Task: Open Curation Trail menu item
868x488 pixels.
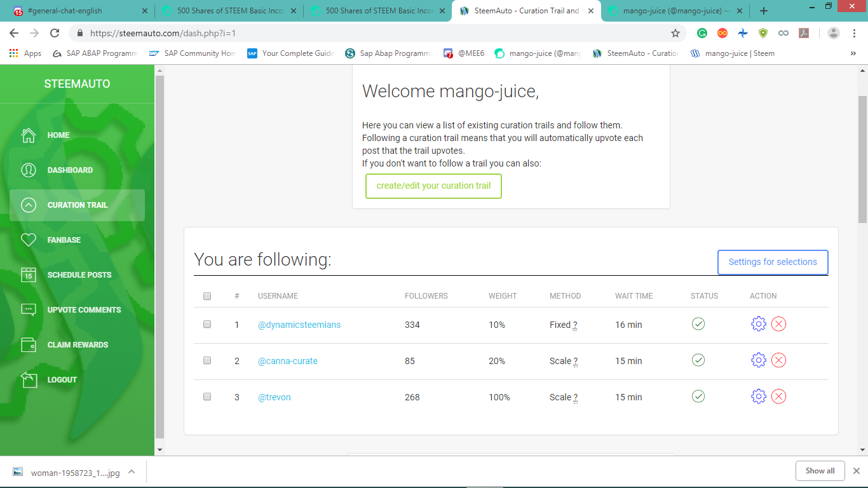Action: pos(77,205)
